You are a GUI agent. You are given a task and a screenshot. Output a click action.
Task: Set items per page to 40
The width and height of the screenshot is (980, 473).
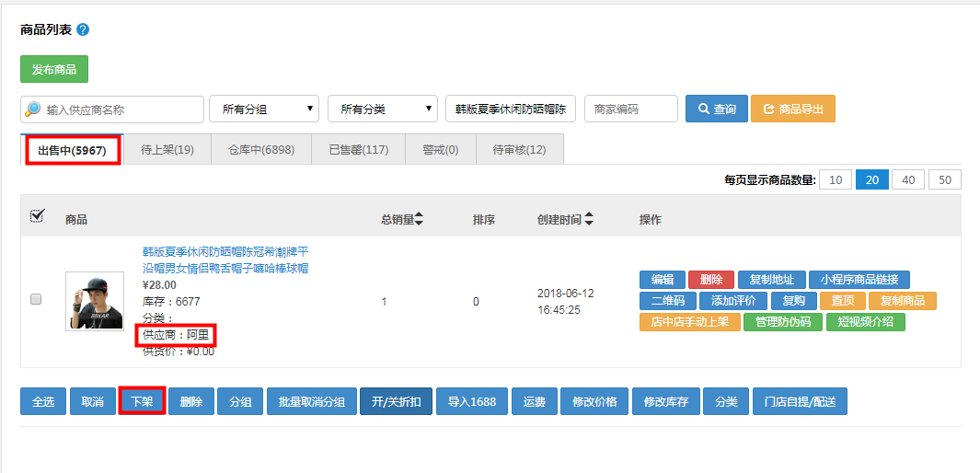pos(907,179)
